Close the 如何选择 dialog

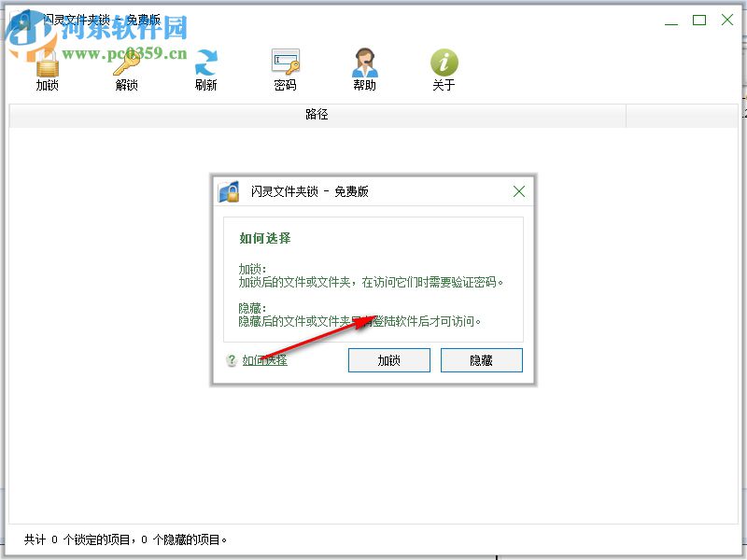click(x=519, y=191)
